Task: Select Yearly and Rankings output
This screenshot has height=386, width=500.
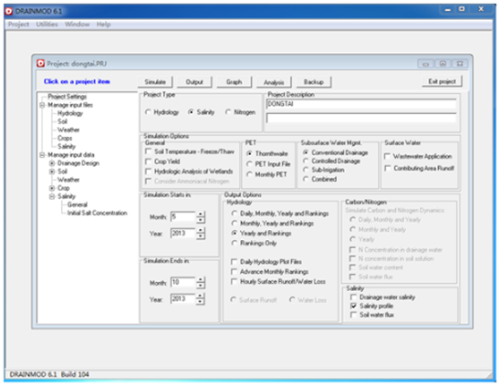Action: pos(234,233)
